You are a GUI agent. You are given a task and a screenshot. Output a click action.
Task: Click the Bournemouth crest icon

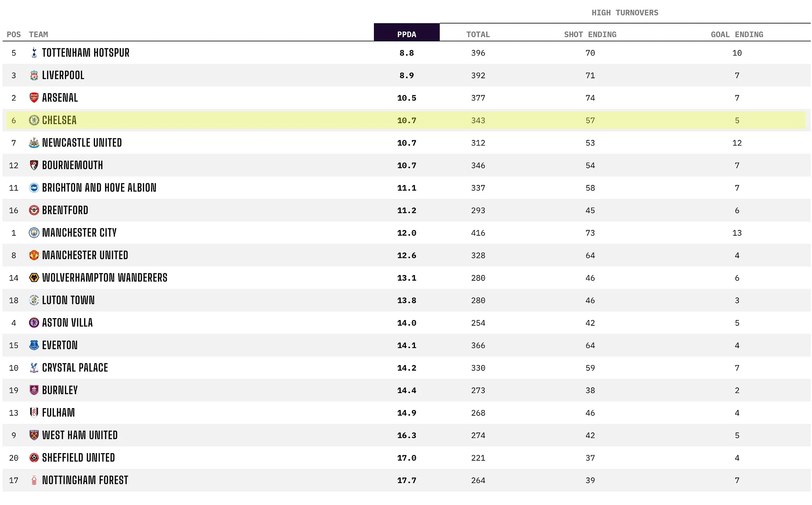tap(34, 165)
